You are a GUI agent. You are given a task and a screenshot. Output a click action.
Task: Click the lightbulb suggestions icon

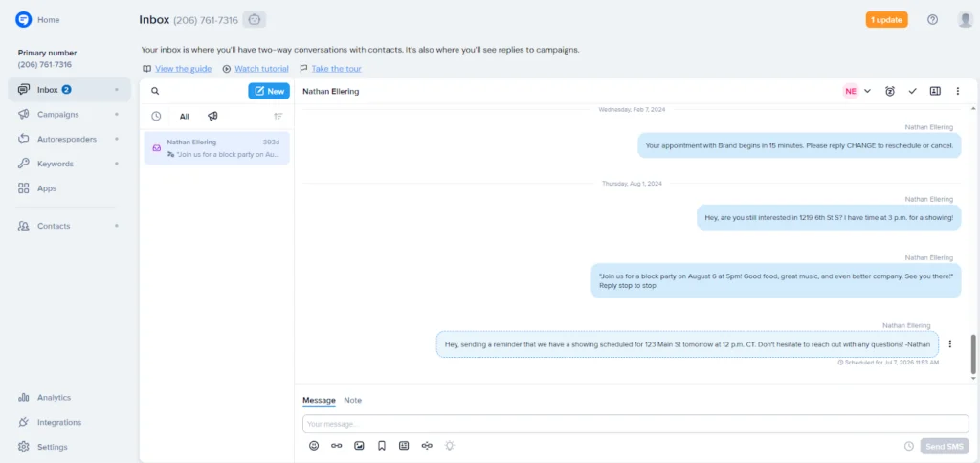click(x=449, y=446)
